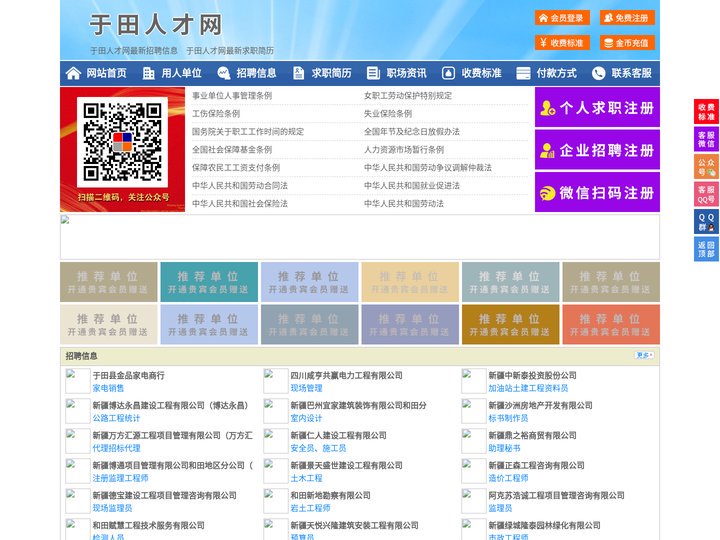Viewport: 720px width, 540px height.
Task: Open the 女职工劳动保护特别规定 link
Action: pos(408,96)
